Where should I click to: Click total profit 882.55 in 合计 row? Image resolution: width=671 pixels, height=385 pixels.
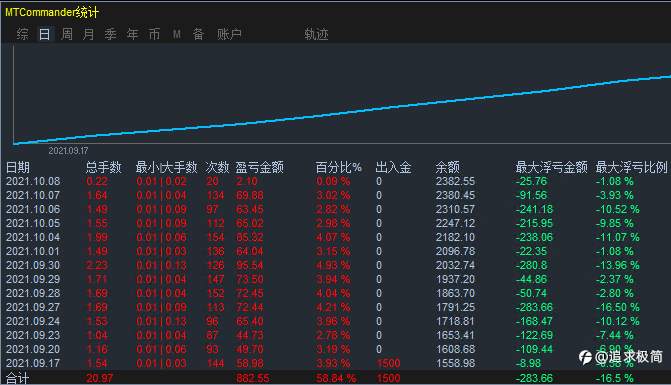pyautogui.click(x=253, y=378)
